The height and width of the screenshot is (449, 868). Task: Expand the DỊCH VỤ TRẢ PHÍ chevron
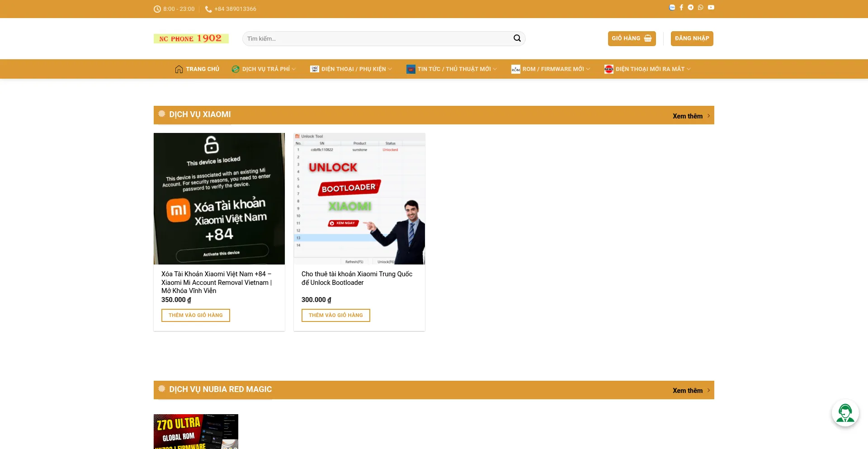click(x=294, y=69)
